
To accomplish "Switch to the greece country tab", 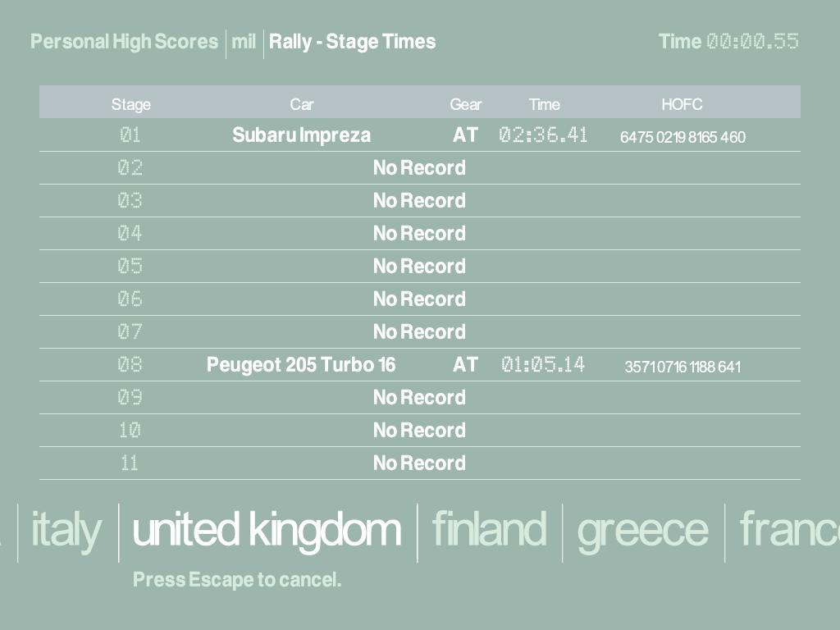I will click(x=642, y=531).
